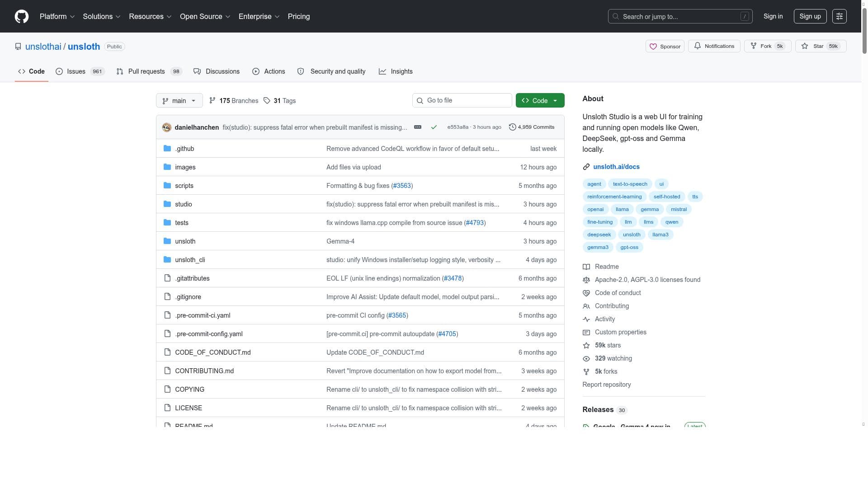
Task: Select the text-to-speech topic tag
Action: tap(630, 184)
